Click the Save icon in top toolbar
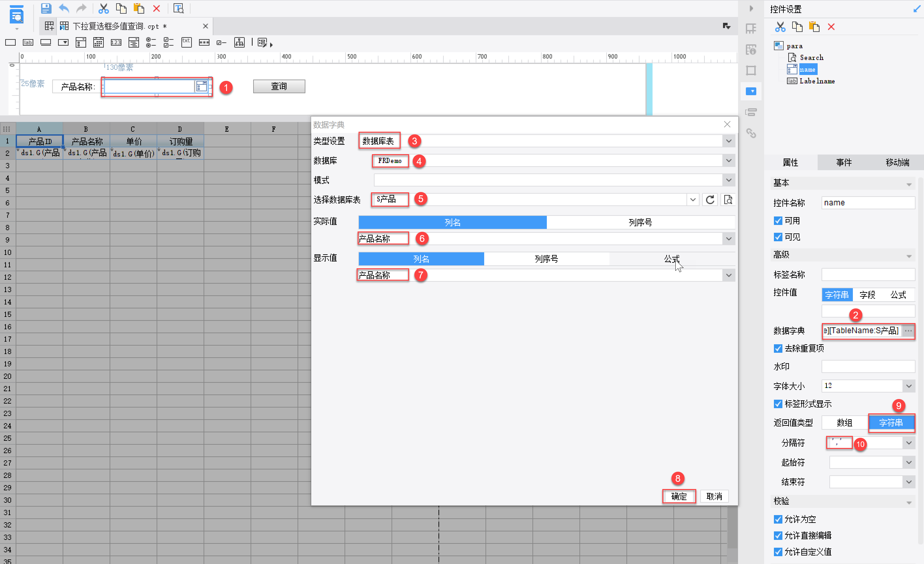924x564 pixels. [46, 8]
